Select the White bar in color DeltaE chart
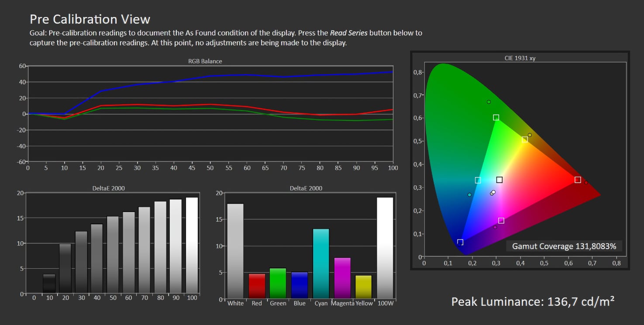 coord(235,251)
